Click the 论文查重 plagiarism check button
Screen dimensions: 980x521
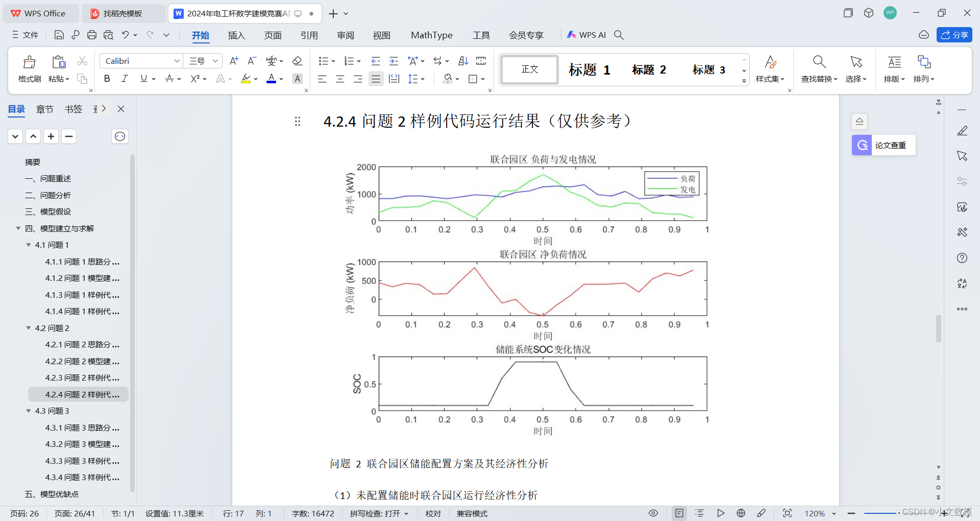click(x=884, y=145)
